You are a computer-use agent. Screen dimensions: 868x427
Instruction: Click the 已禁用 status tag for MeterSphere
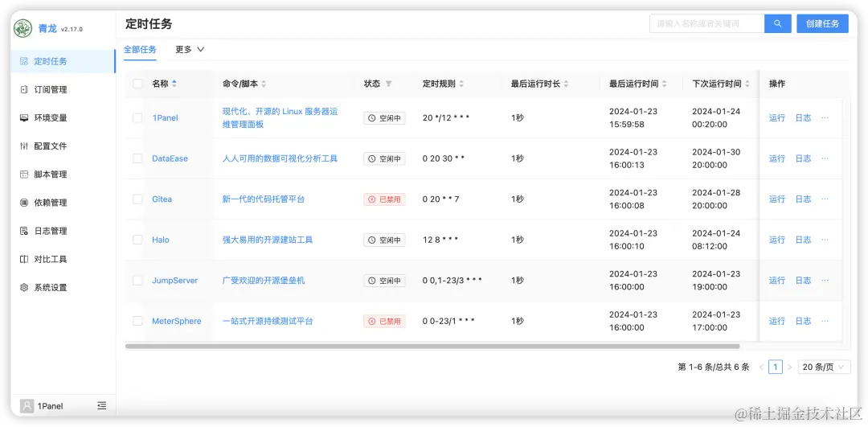[384, 321]
